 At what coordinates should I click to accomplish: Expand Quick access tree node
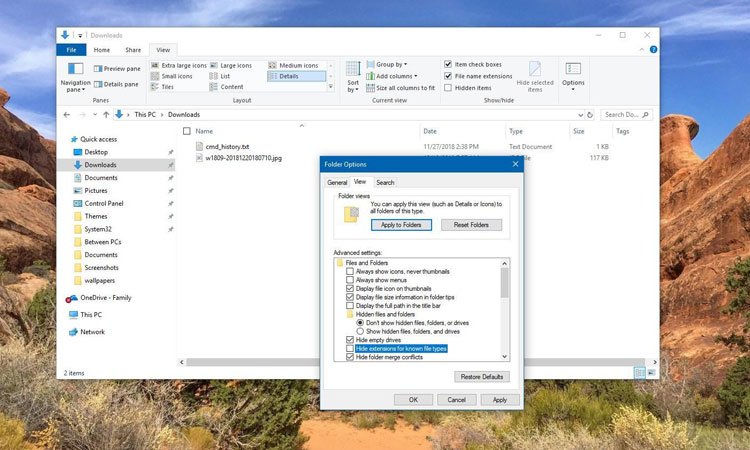tap(63, 139)
